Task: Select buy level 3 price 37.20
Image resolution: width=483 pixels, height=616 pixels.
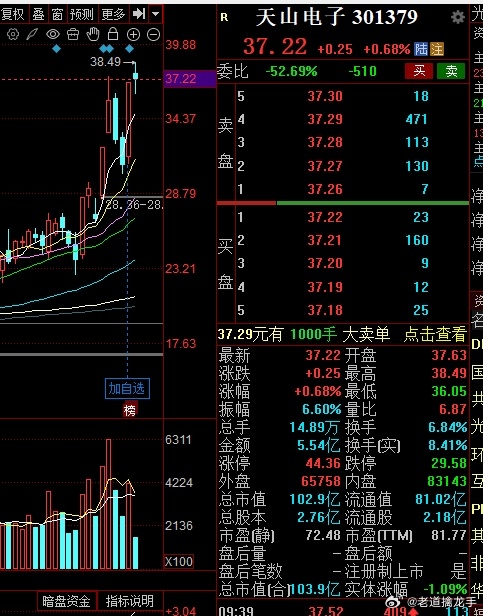Action: coord(325,263)
